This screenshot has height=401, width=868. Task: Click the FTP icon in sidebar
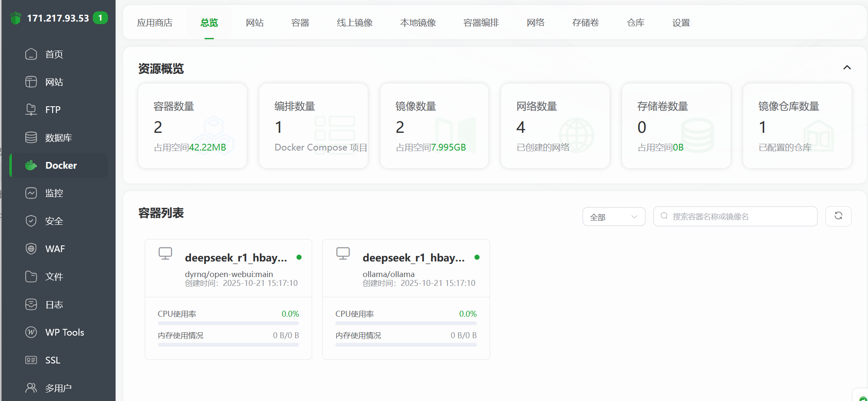point(31,110)
